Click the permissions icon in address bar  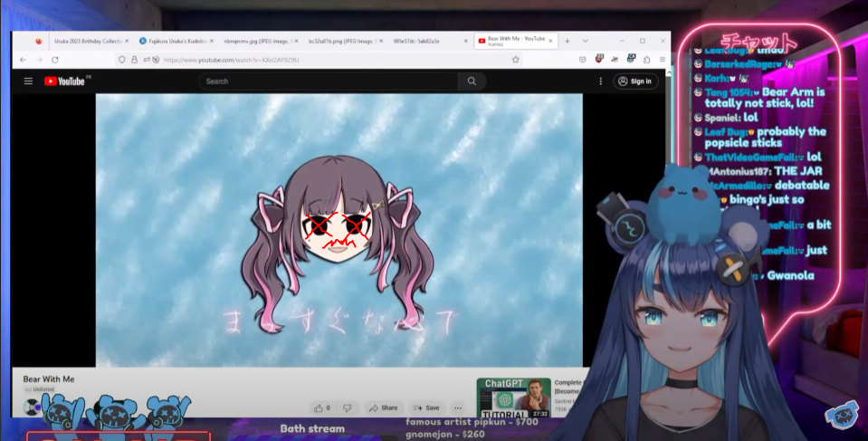pos(151,60)
